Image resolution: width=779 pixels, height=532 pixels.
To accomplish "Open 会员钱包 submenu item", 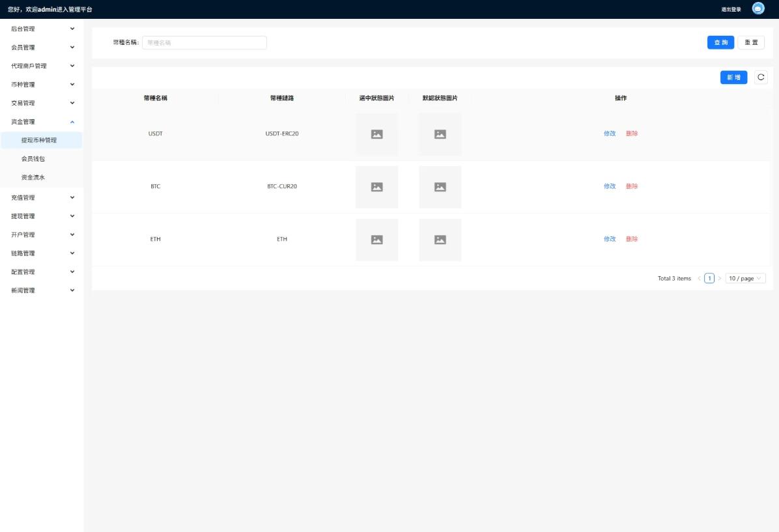I will pos(33,159).
